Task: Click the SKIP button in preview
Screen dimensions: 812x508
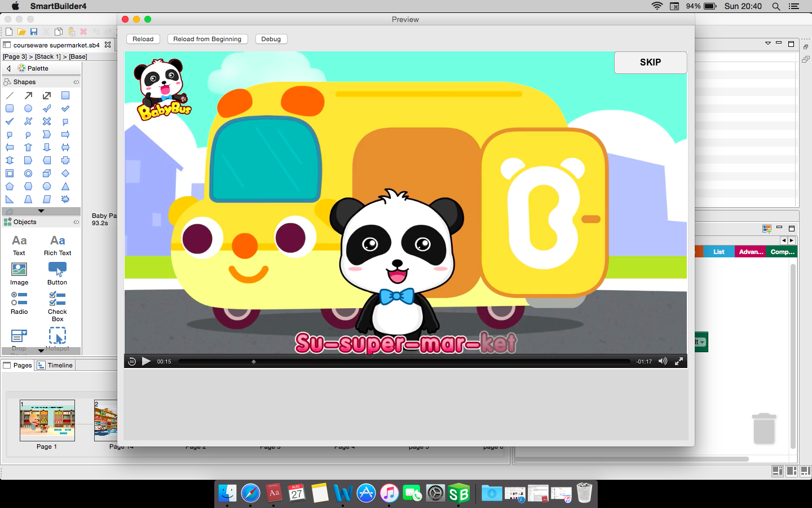Action: [650, 63]
